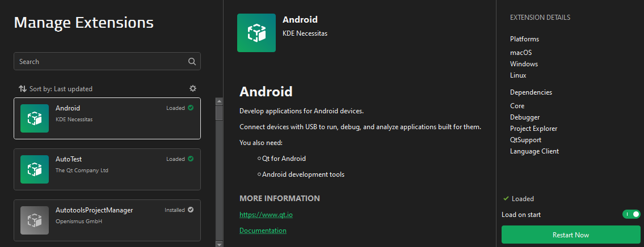Viewport: 644px width, 247px height.
Task: Click the Linux platform entry
Action: 519,75
